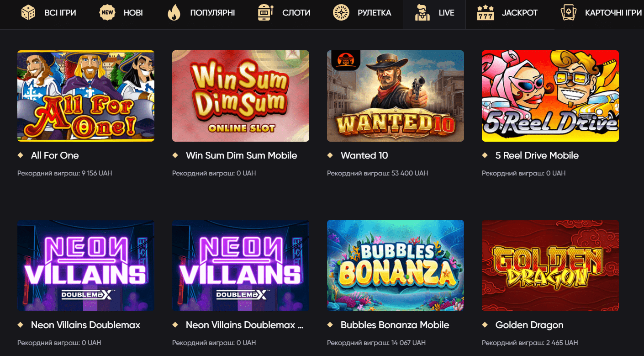This screenshot has height=356, width=644.
Task: Select the dice icon for ВСІ ІГРИ
Action: tap(28, 12)
